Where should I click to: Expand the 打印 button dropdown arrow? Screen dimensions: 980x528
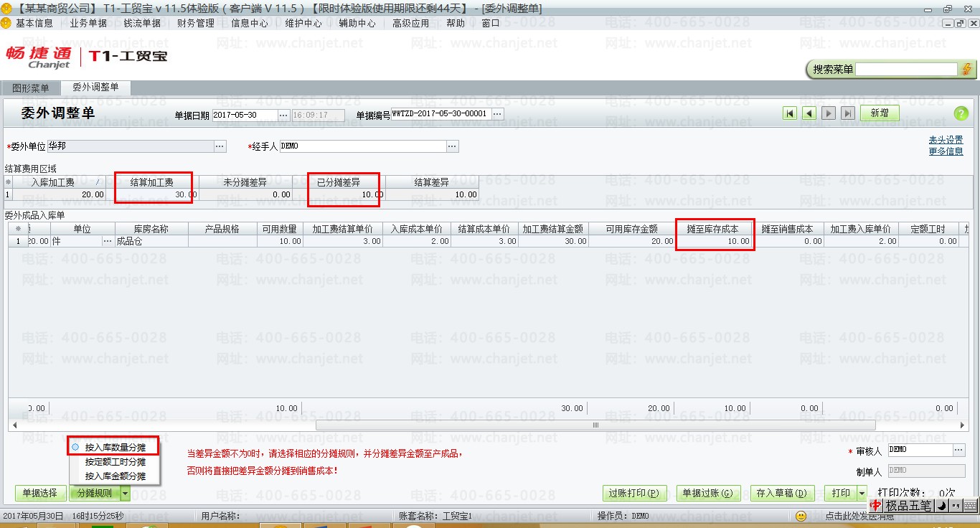[x=862, y=494]
